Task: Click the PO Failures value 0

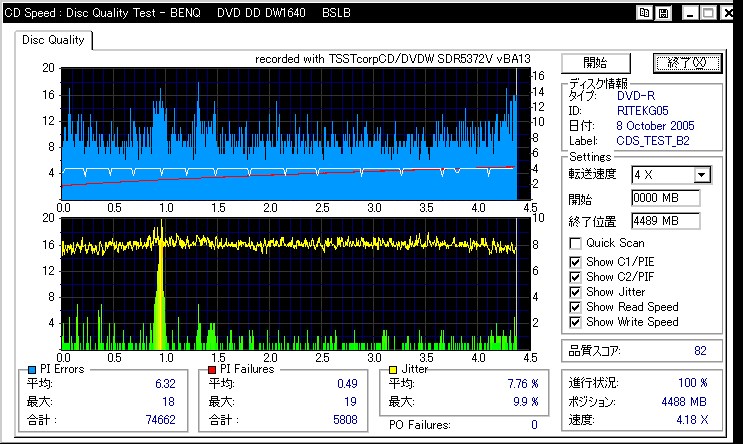Action: (535, 425)
